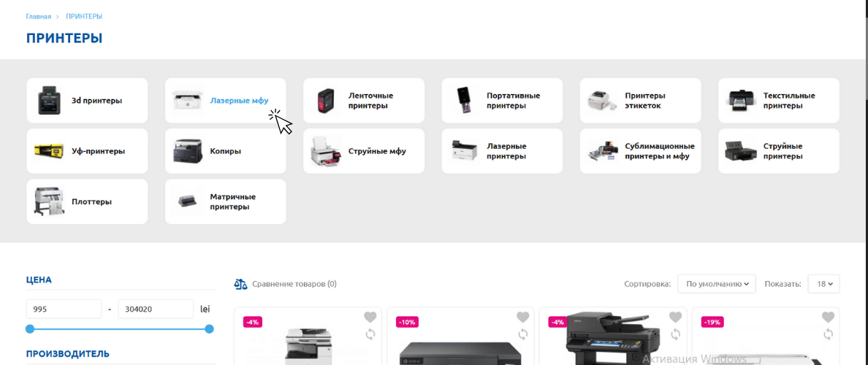Go to Главная breadcrumb link
The height and width of the screenshot is (365, 868).
coord(38,17)
